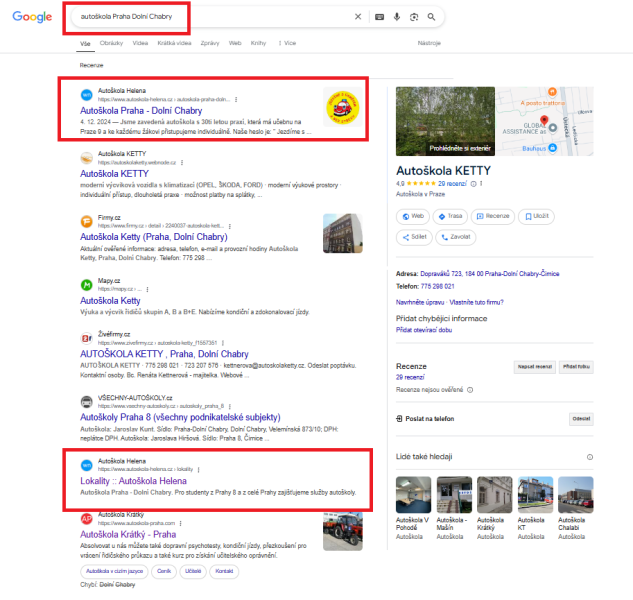Open address Dopravákü 723 link

(490, 274)
